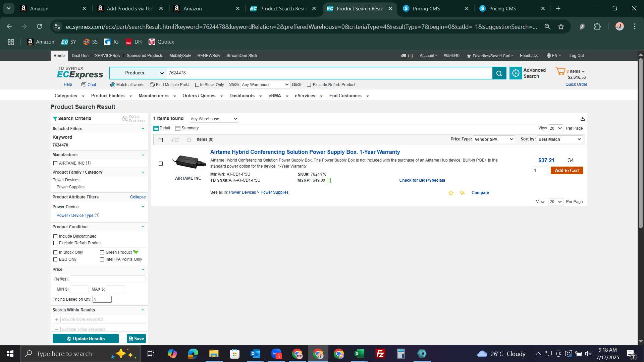The height and width of the screenshot is (362, 644).
Task: Open the Dashboards menu
Action: [246, 96]
